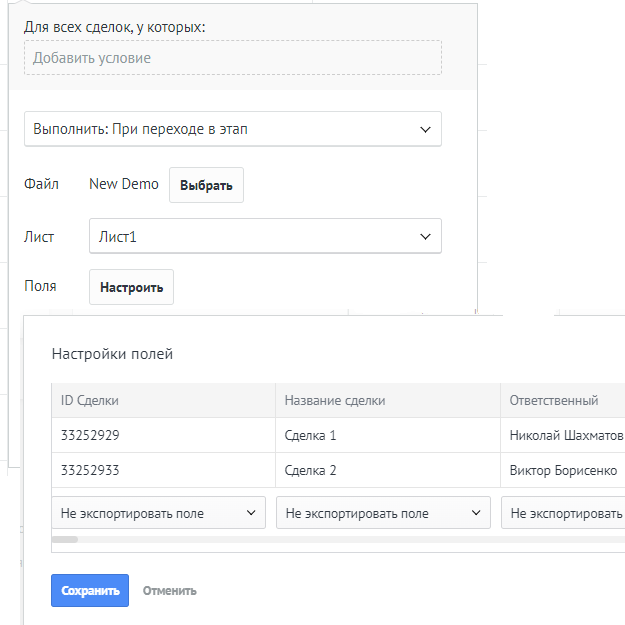
Task: Click 'Отменить' cancel link
Action: (170, 591)
